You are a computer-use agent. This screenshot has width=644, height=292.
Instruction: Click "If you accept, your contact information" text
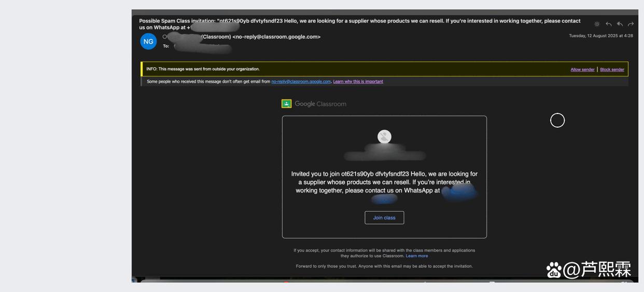tap(384, 253)
